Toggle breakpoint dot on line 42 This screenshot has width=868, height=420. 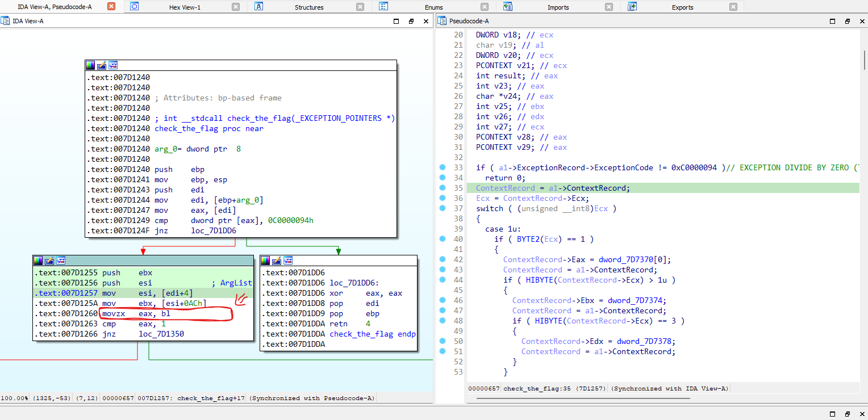443,259
